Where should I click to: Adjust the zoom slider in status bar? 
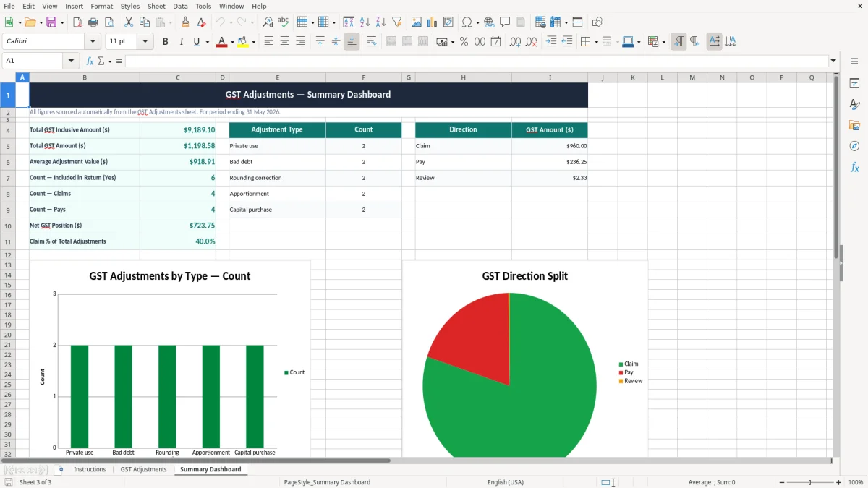(809, 482)
